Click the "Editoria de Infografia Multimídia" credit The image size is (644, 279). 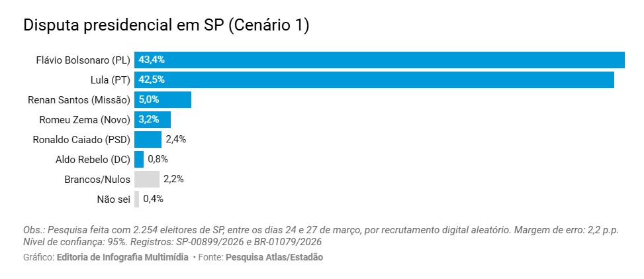122,257
